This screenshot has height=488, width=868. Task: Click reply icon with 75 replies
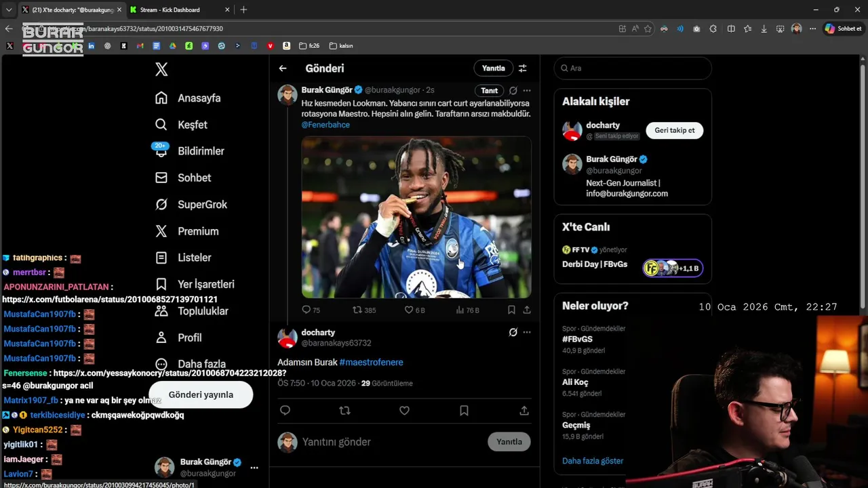[x=311, y=310]
